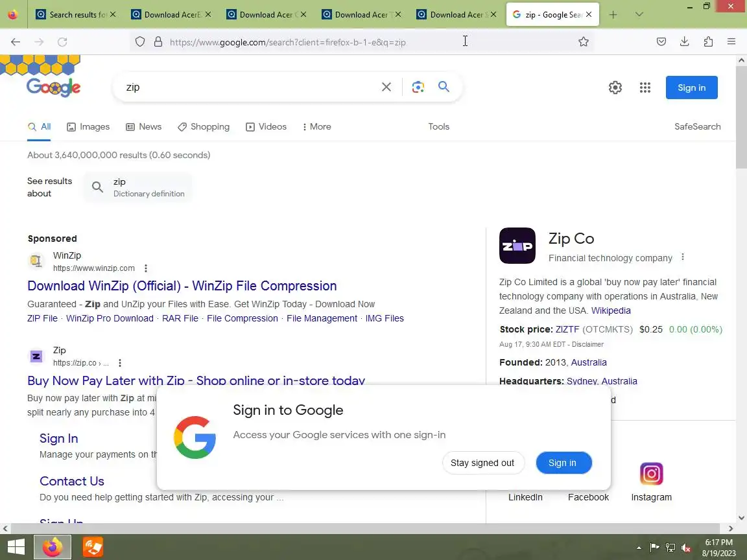Click the Zip Co logo thumbnail
747x560 pixels.
pos(517,246)
